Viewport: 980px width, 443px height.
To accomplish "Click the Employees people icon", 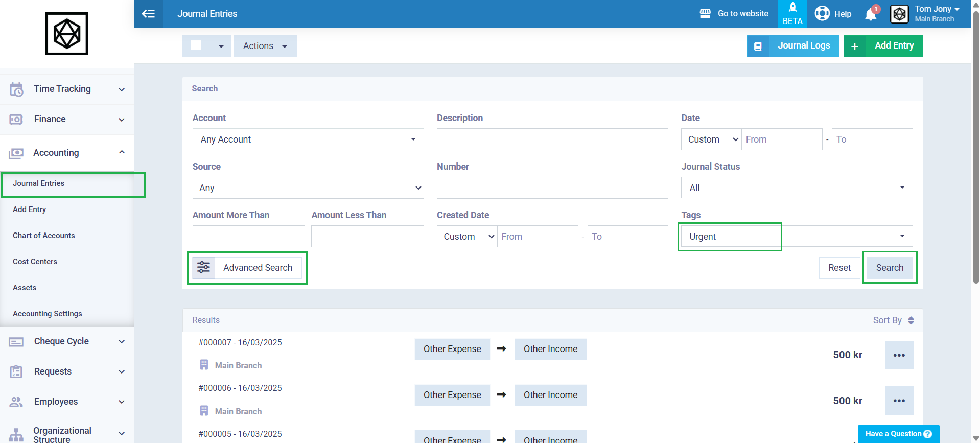I will click(x=16, y=402).
